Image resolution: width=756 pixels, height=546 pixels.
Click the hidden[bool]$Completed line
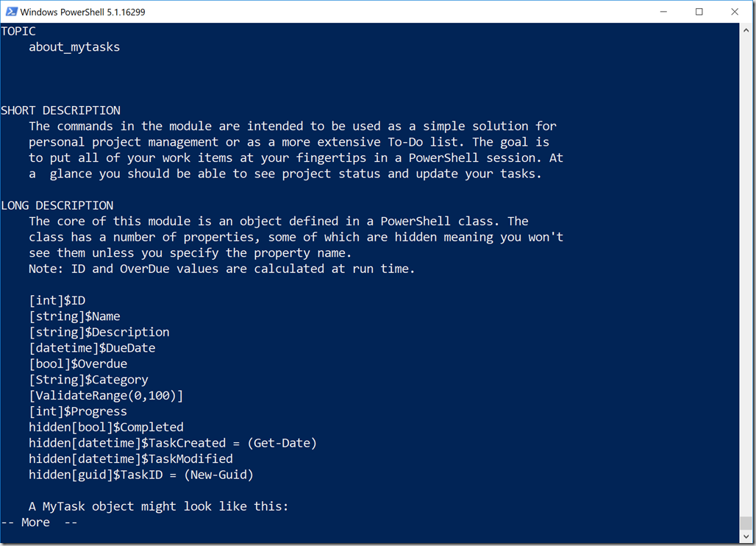(106, 427)
